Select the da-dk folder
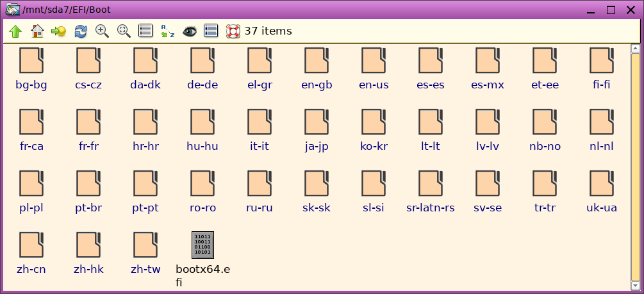 point(145,68)
